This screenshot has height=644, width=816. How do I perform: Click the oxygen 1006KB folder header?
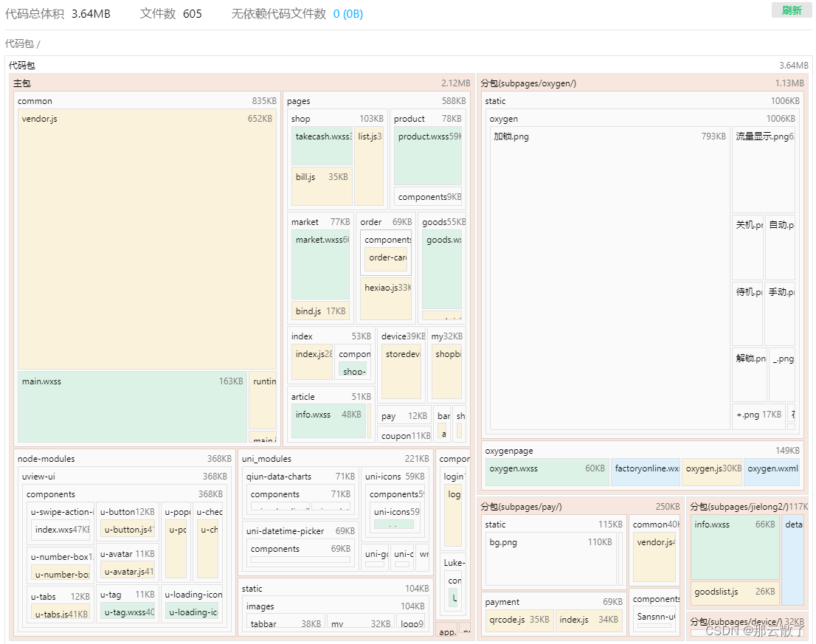click(642, 119)
